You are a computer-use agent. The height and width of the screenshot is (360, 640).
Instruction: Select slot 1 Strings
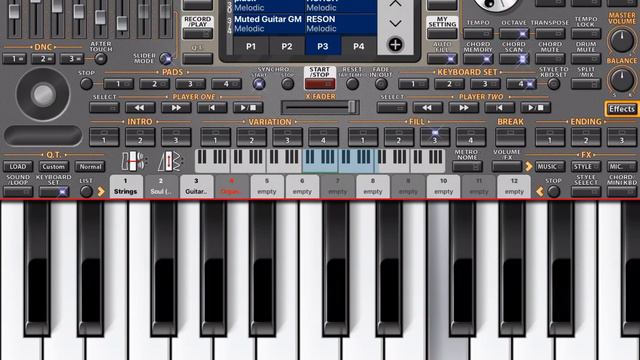[x=126, y=187]
